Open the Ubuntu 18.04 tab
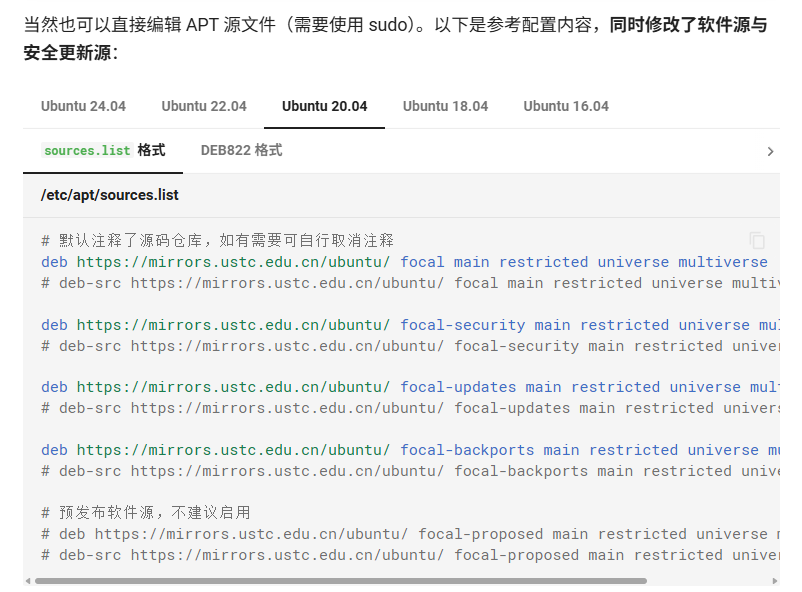 445,106
